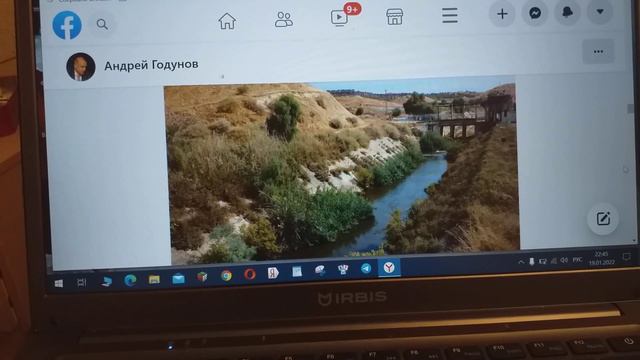The width and height of the screenshot is (640, 360).
Task: Switch to Yandex Browser on taskbar
Action: click(389, 268)
